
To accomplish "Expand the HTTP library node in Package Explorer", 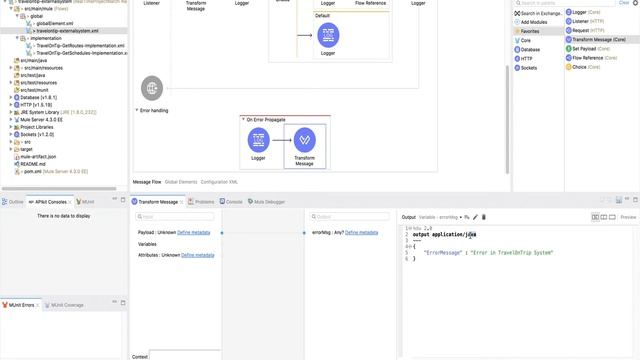I will (x=11, y=105).
